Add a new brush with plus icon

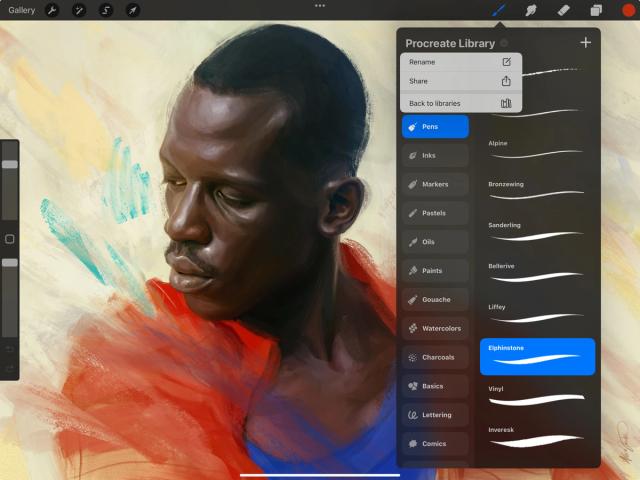point(585,42)
